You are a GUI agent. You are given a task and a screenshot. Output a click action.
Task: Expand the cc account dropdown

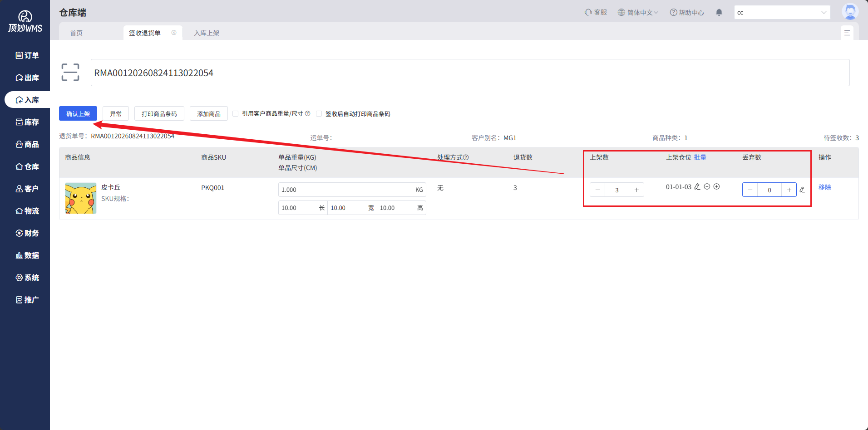tap(782, 12)
